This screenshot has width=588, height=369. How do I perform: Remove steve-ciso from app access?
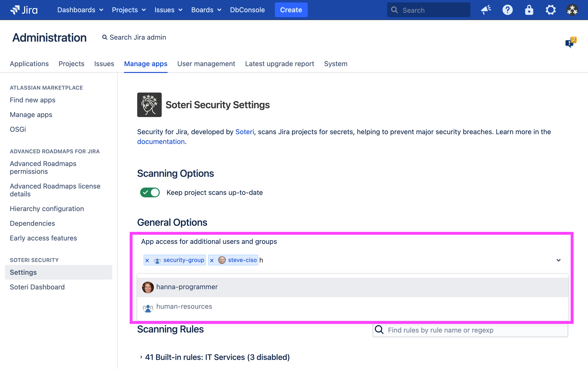point(212,260)
